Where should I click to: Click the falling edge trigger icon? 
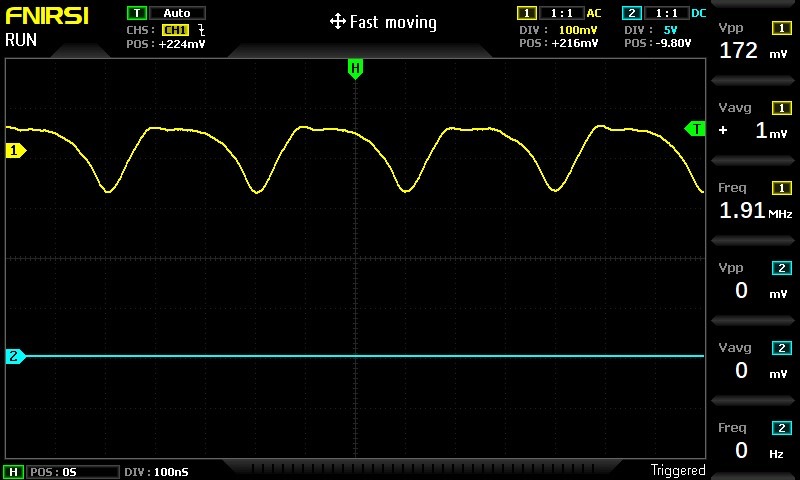201,30
